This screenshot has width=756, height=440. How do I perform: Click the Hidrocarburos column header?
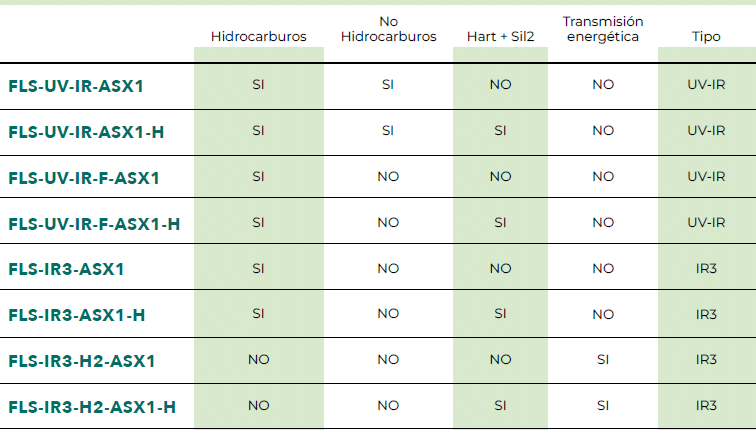(258, 36)
